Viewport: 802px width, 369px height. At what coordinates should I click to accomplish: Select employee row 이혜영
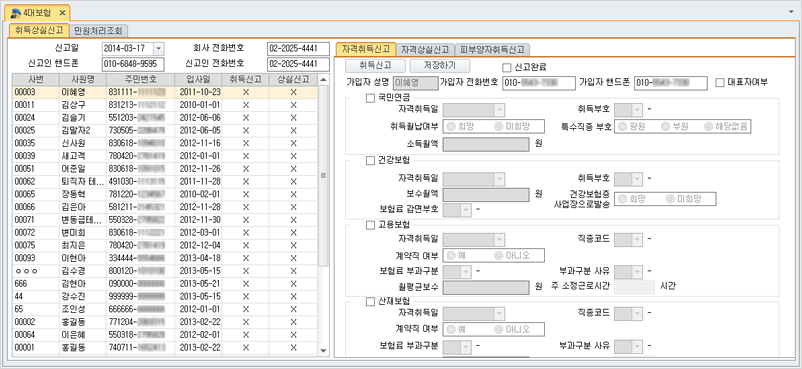pos(165,92)
